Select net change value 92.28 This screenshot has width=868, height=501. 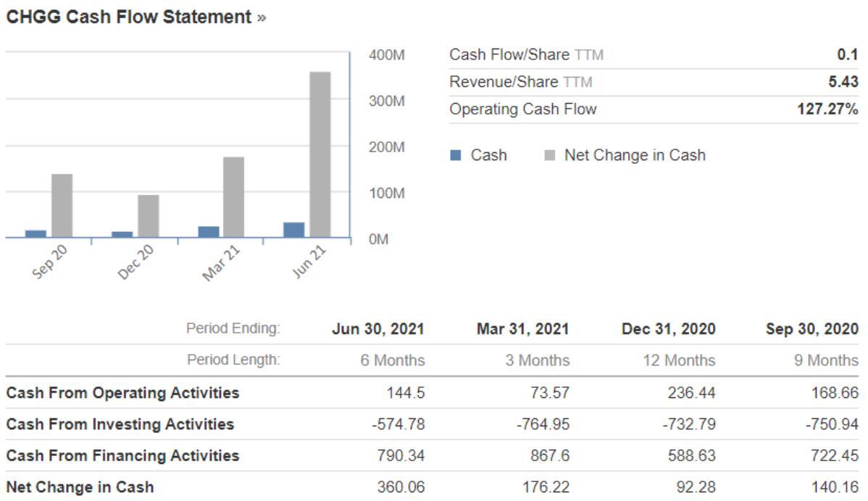click(696, 487)
